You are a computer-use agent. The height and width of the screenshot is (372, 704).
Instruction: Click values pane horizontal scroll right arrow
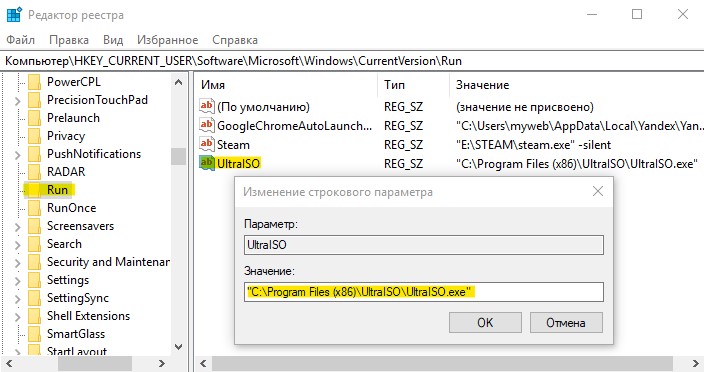pos(695,363)
